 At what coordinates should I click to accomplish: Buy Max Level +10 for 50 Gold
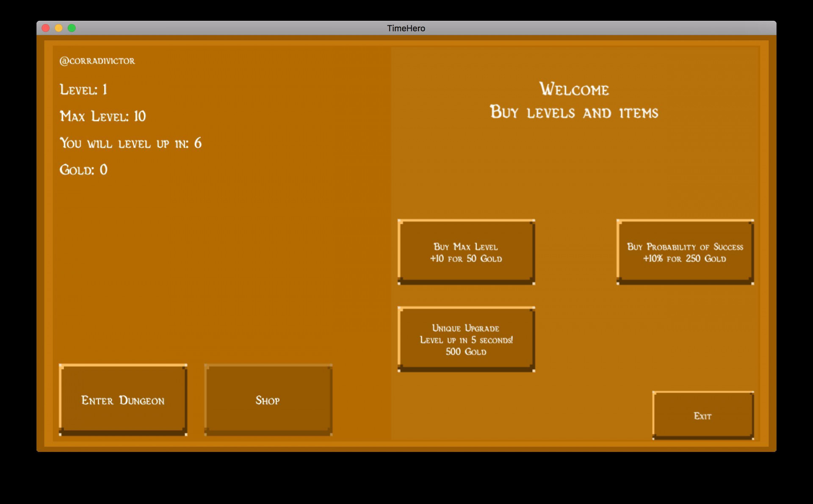[x=466, y=252]
